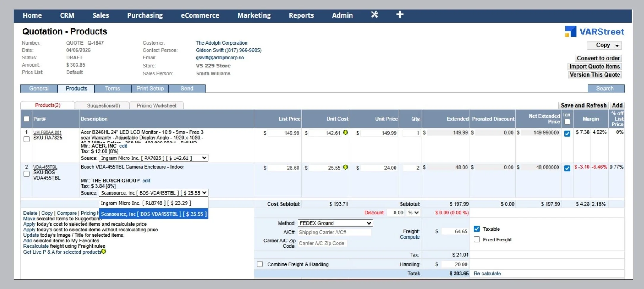Open the eCommerce menu
Screen dimensions: 644x289
200,15
